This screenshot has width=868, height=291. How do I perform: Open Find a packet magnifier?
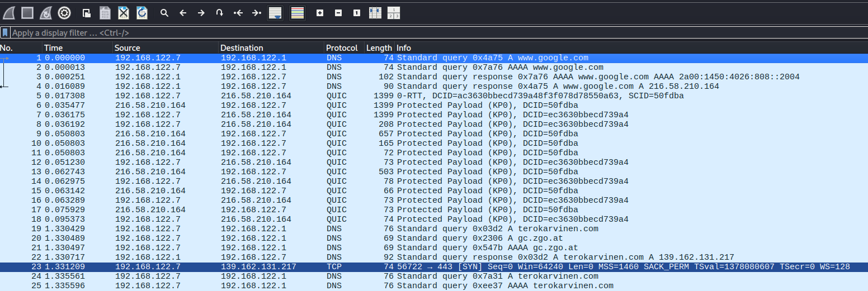pyautogui.click(x=164, y=12)
